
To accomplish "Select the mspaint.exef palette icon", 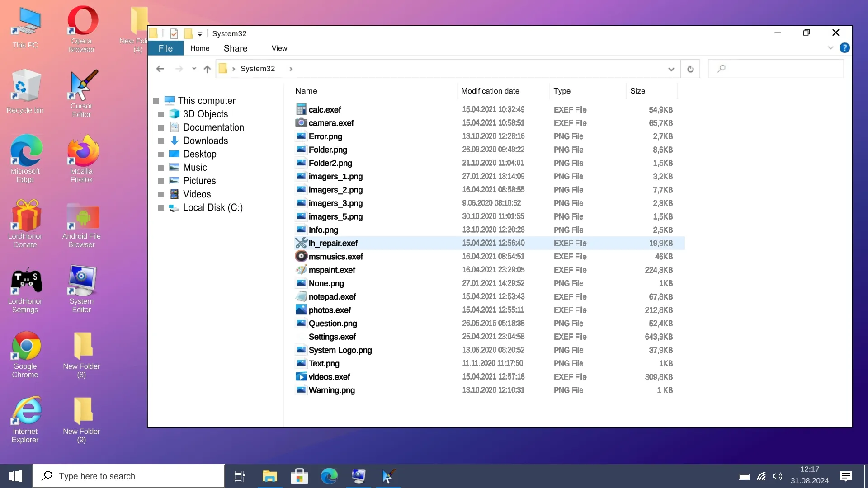I will coord(301,270).
